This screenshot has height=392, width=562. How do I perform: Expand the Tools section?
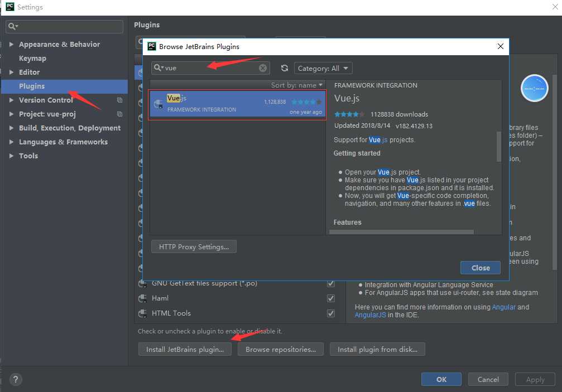pos(11,156)
